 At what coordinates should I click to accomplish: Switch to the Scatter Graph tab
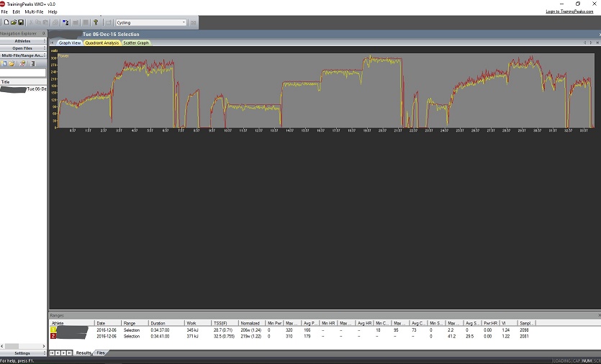pos(136,43)
